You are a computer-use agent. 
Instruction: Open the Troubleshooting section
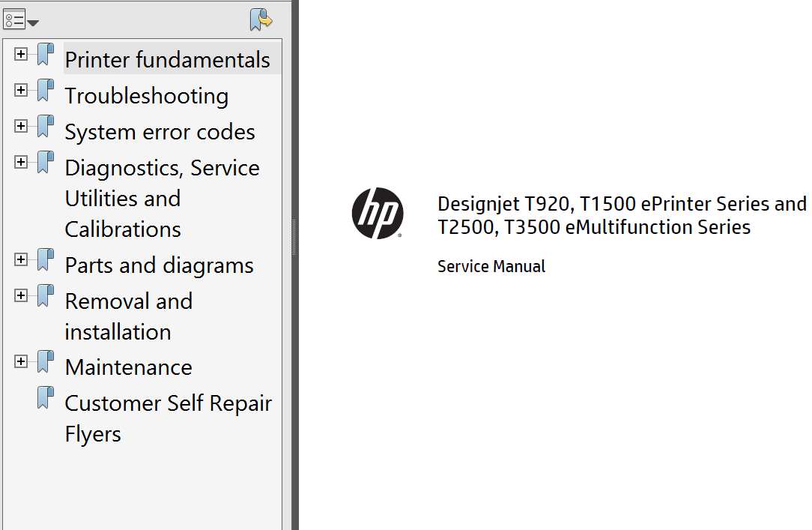147,96
